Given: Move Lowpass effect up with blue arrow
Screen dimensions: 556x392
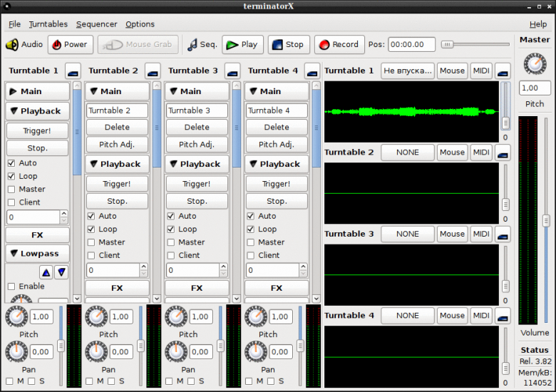Looking at the screenshot, I should point(46,272).
